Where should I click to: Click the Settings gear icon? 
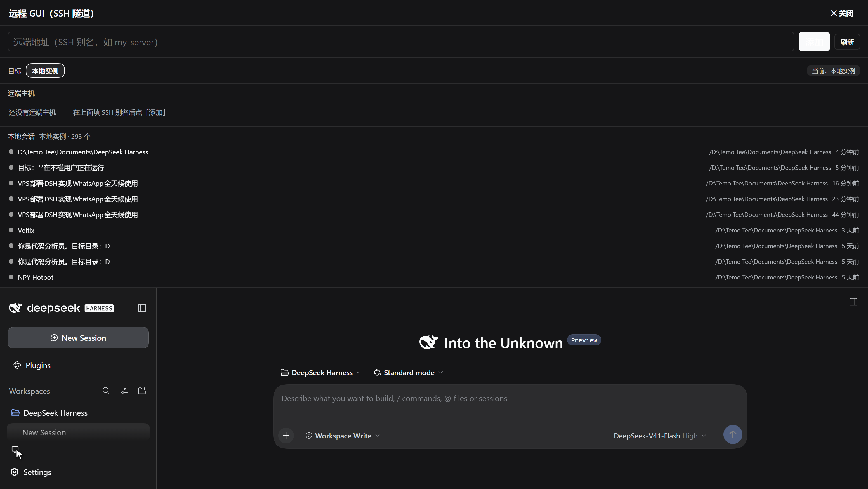tap(15, 472)
